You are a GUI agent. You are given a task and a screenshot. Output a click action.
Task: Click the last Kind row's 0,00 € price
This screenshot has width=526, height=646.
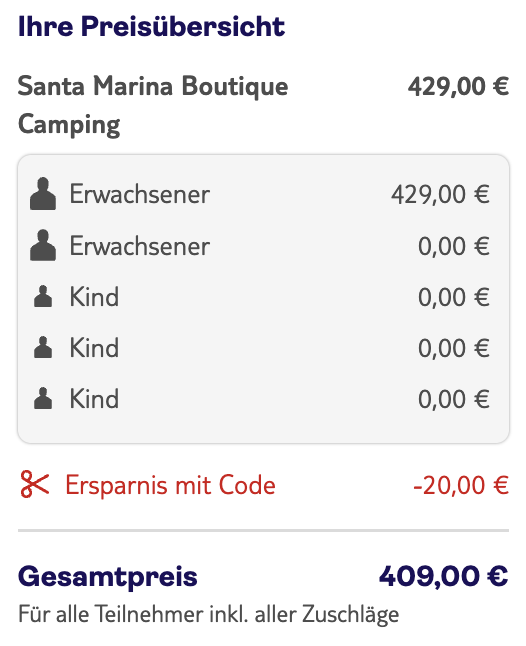(x=454, y=399)
